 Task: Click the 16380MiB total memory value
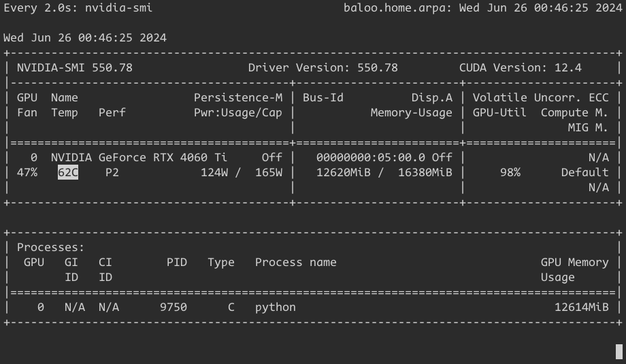(x=425, y=172)
